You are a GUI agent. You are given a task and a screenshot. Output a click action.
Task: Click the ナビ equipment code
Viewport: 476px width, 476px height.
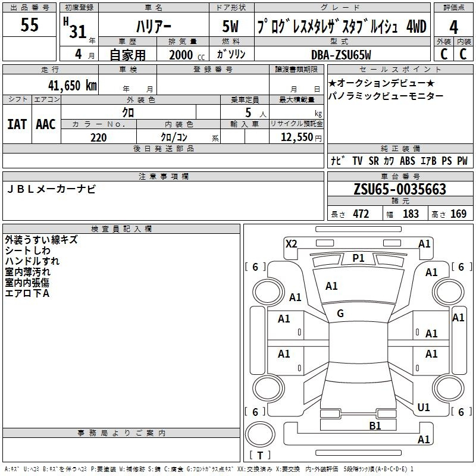click(338, 161)
